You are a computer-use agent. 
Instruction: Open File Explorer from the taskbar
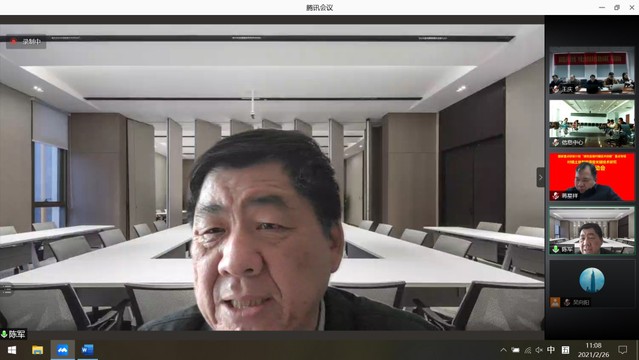pyautogui.click(x=37, y=350)
